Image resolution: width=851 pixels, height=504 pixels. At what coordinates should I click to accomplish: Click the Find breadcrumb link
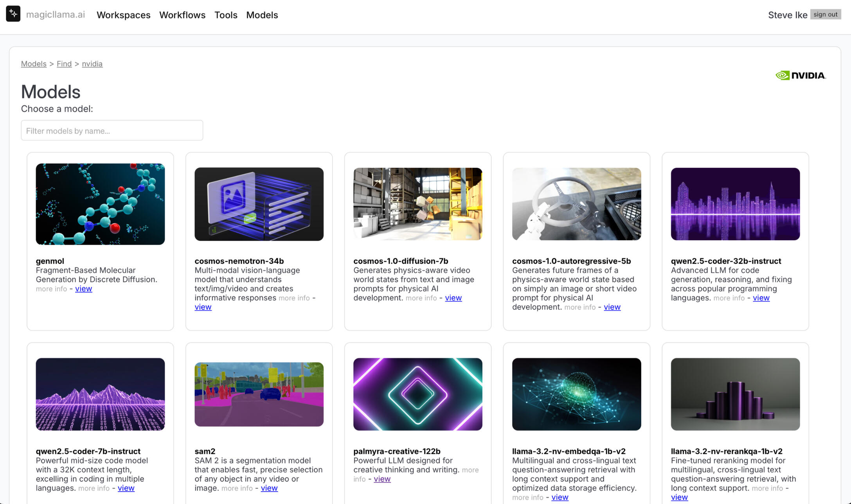tap(64, 64)
